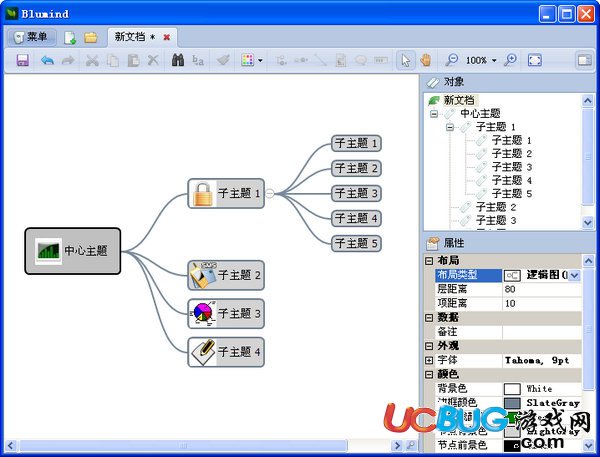Image resolution: width=600 pixels, height=457 pixels.
Task: Select 子主题 2 leaf under 子主题 1 in tree
Action: point(512,153)
